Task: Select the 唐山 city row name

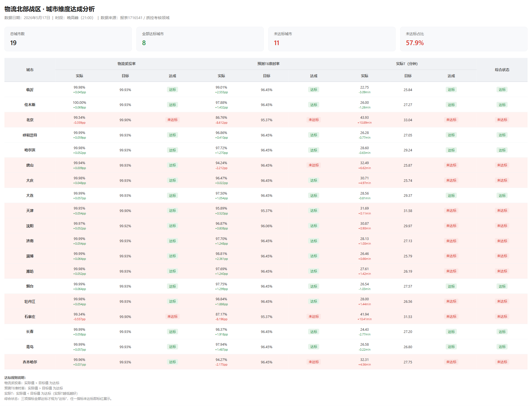Action: click(30, 165)
